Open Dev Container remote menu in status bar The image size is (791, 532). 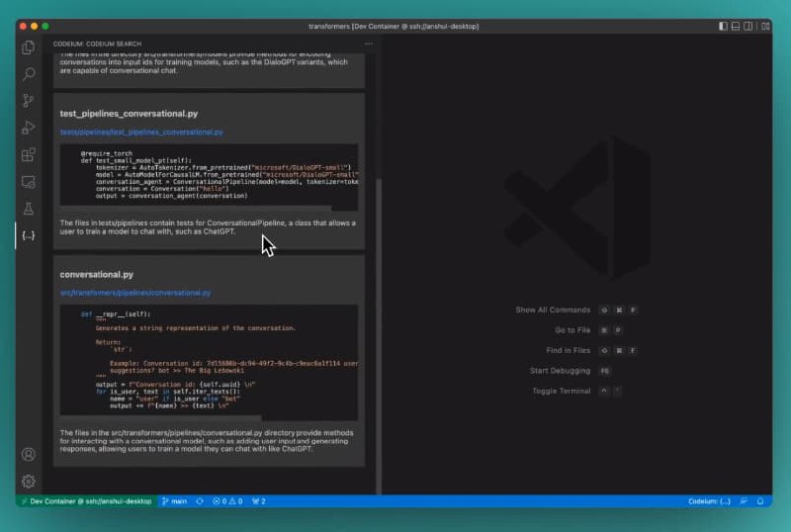[85, 501]
